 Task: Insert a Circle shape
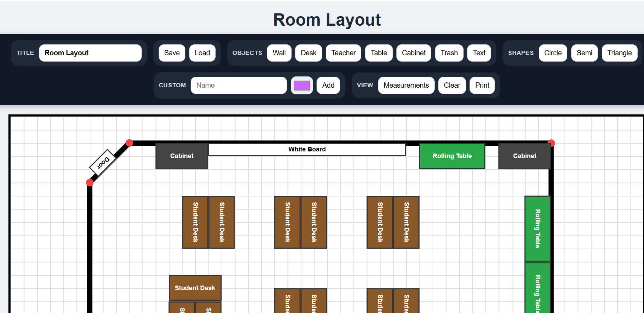[x=553, y=53]
